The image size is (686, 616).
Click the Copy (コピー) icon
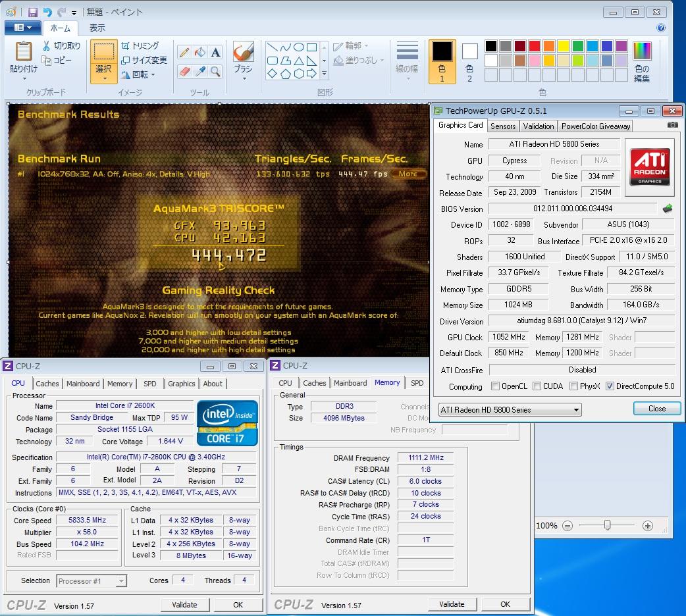(x=46, y=60)
